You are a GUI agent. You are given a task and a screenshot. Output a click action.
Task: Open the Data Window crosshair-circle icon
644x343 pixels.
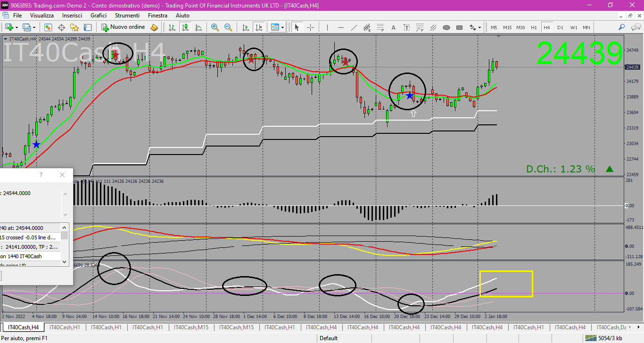tap(61, 27)
